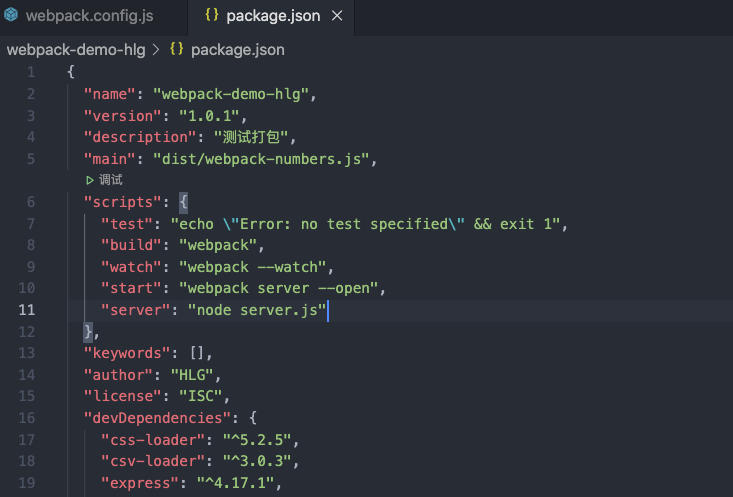Click the "main" key

point(109,159)
